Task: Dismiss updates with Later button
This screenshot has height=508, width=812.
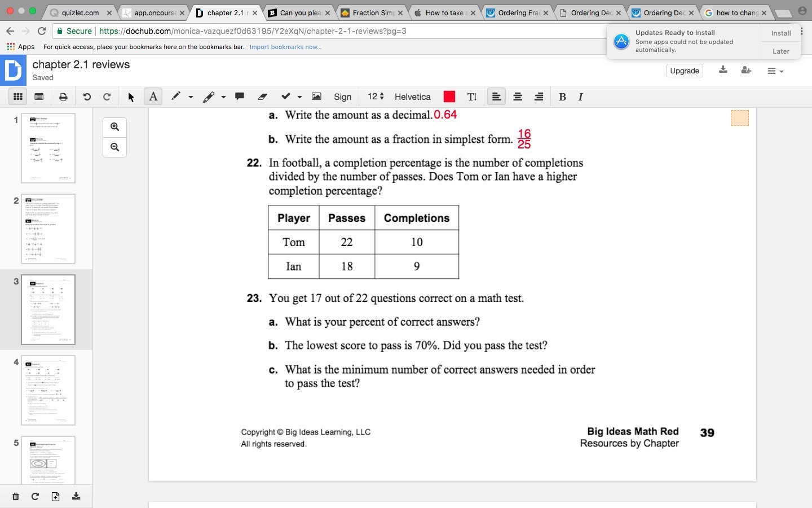Action: tap(781, 51)
